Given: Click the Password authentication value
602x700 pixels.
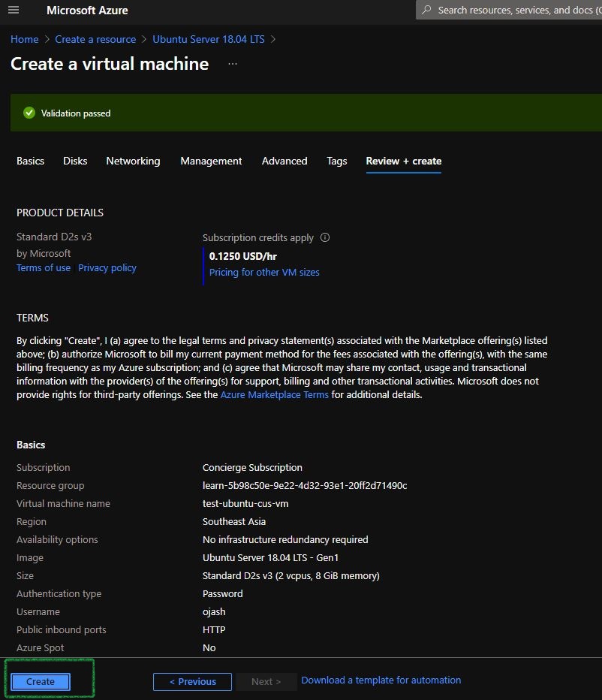Looking at the screenshot, I should (223, 594).
